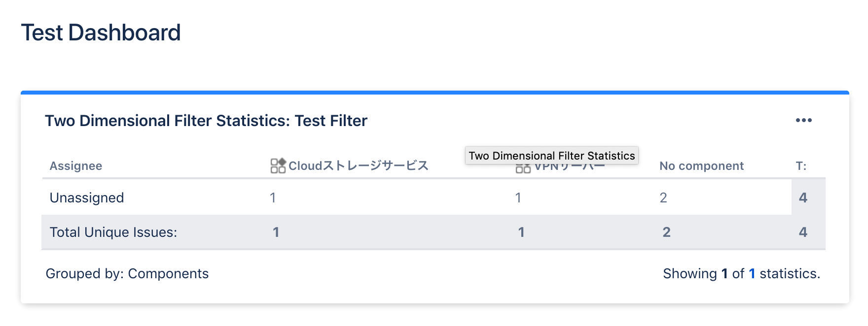The image size is (868, 326).
Task: Open the Test Filter link
Action: 330,120
